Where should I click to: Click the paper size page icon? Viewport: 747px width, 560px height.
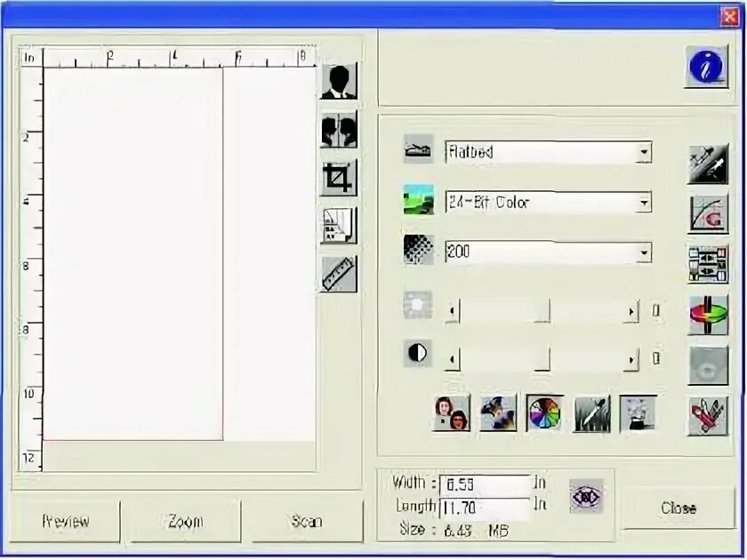pyautogui.click(x=339, y=226)
